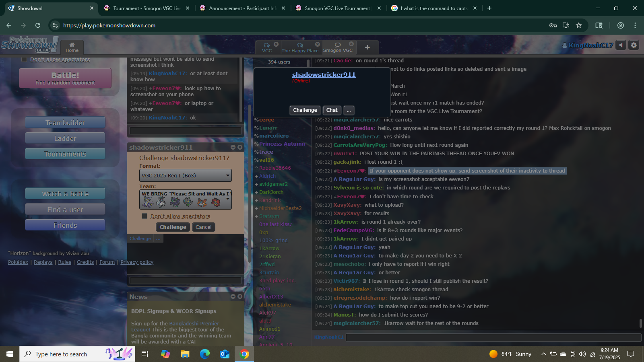The height and width of the screenshot is (362, 644).
Task: Install the Showdown app from the address bar
Action: pos(566,25)
